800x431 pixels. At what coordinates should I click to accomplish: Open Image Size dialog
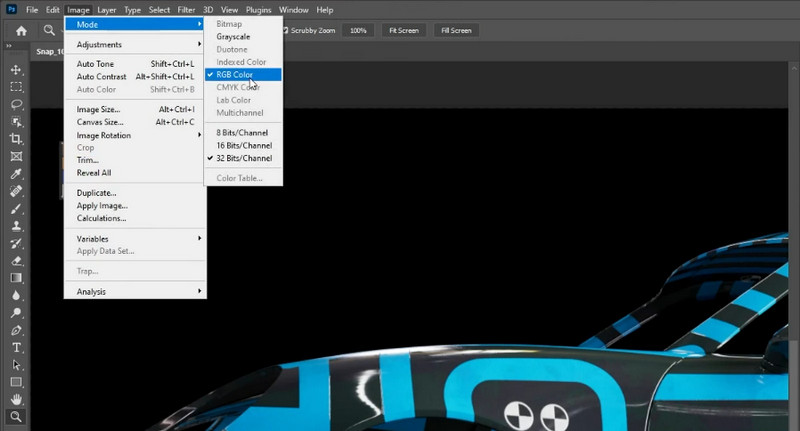point(135,109)
